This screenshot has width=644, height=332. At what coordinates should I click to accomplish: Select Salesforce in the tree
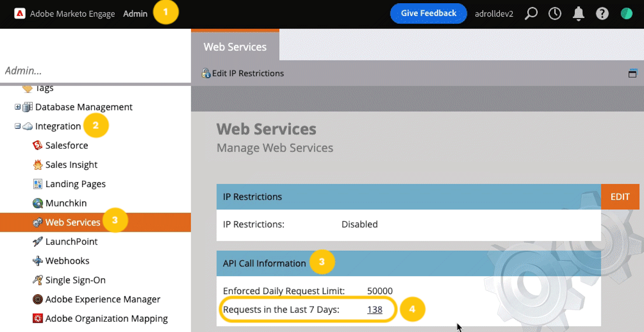coord(66,145)
